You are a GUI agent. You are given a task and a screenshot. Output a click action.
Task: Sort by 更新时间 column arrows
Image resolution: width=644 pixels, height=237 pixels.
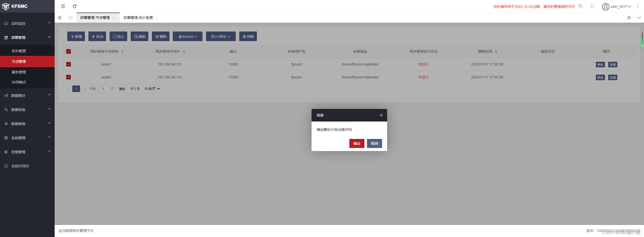(x=496, y=51)
